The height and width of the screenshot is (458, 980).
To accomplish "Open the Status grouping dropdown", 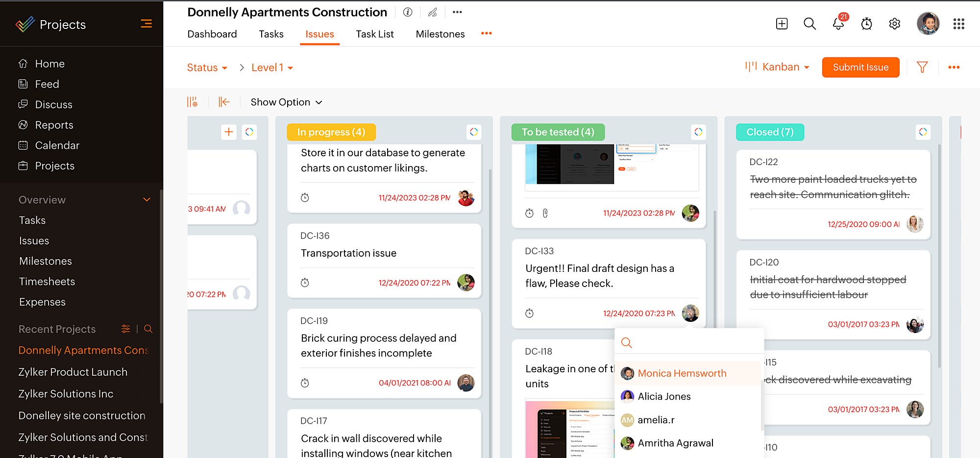I will [x=207, y=68].
